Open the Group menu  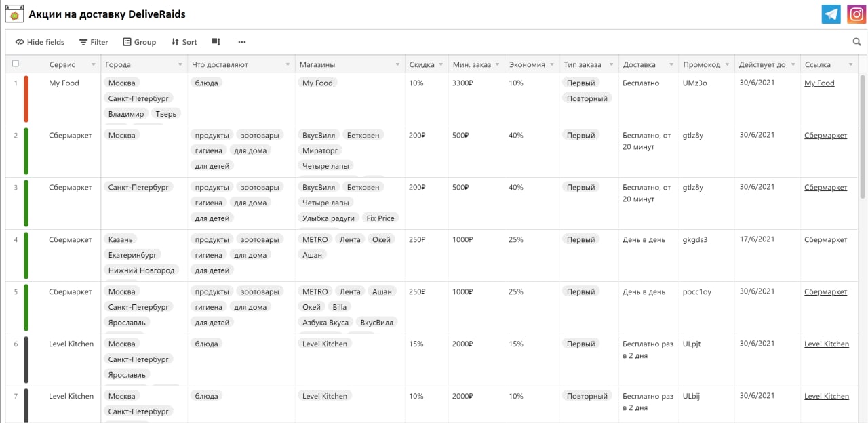pyautogui.click(x=139, y=42)
